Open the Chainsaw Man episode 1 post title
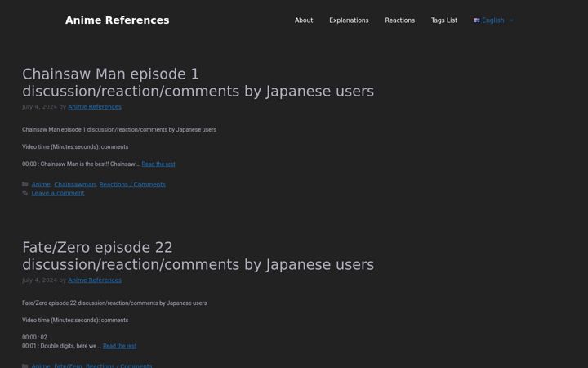Viewport: 588px width, 368px height. click(198, 83)
